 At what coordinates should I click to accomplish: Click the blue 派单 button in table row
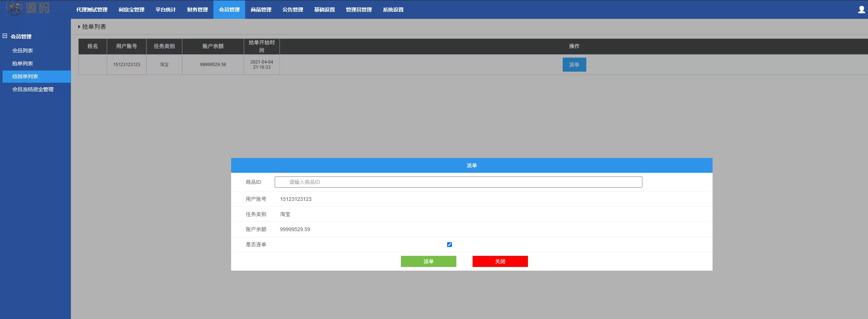(x=574, y=65)
